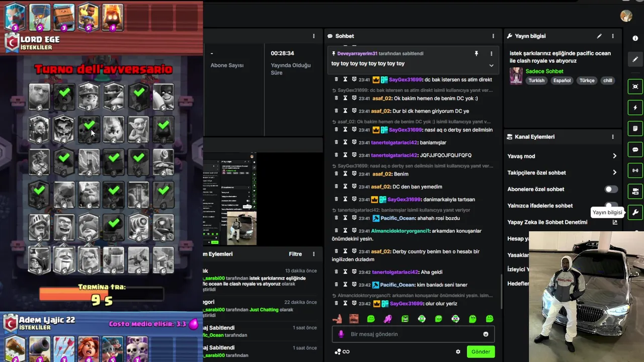Open Sohbet panel three-dot menu

coord(493,36)
